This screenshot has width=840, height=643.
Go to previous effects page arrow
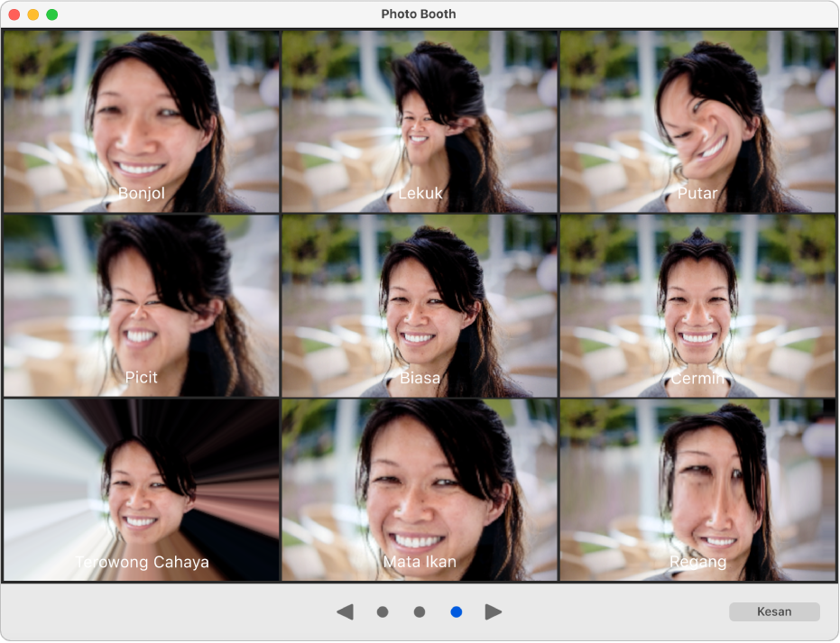(x=345, y=612)
